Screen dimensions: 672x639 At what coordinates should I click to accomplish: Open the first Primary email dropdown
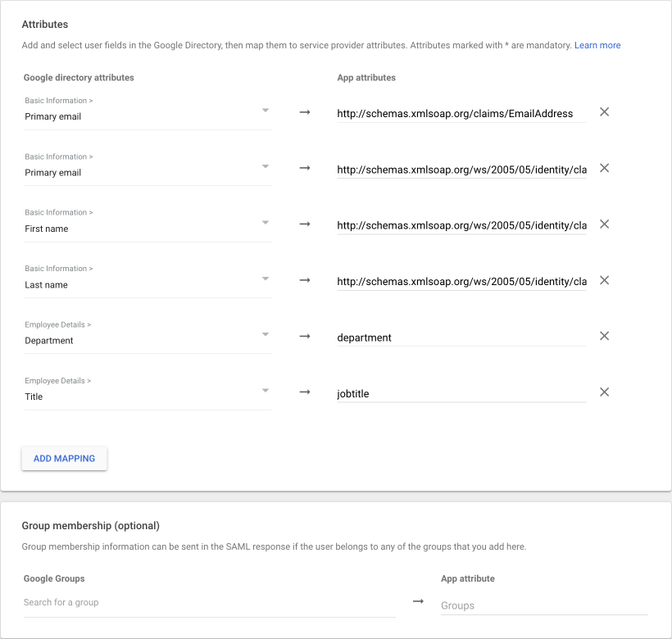click(x=148, y=116)
